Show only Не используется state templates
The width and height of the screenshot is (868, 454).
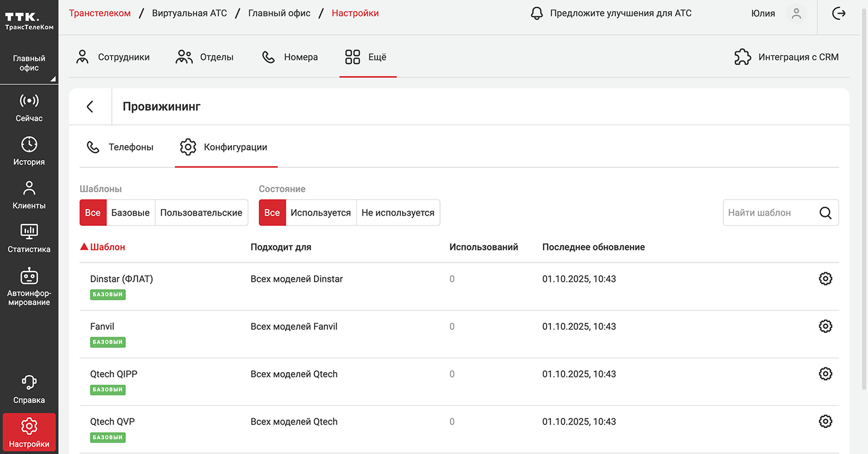pyautogui.click(x=398, y=213)
